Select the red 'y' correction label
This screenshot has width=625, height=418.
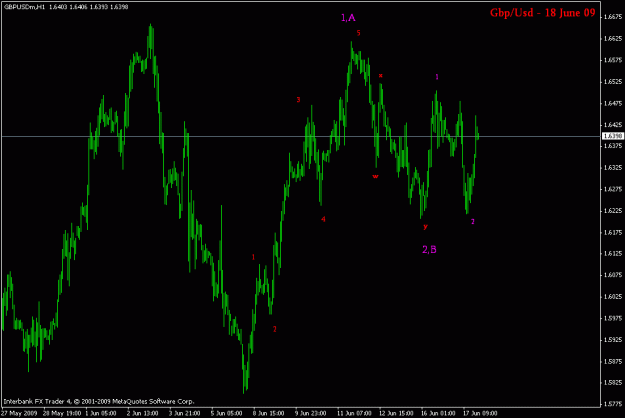425,226
